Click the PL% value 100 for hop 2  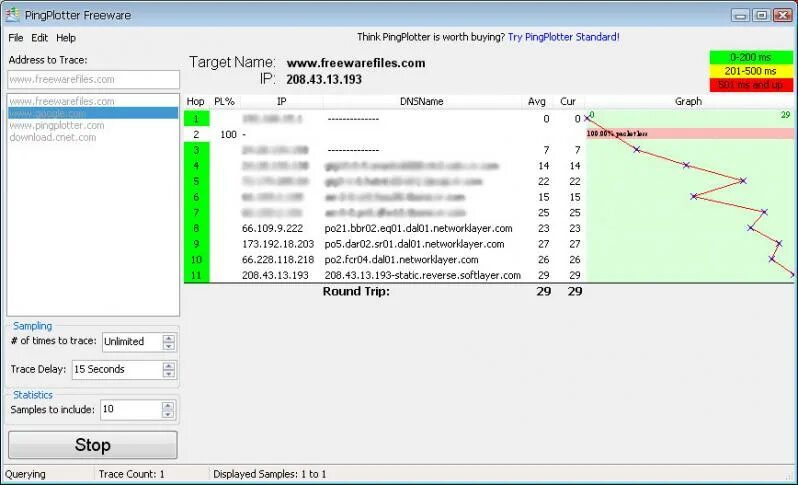click(229, 134)
